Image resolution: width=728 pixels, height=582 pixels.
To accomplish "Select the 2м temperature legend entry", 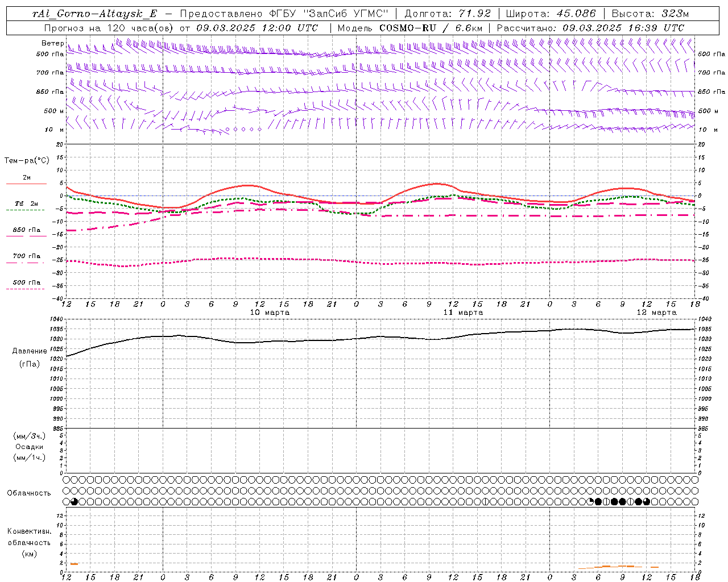I will [27, 178].
